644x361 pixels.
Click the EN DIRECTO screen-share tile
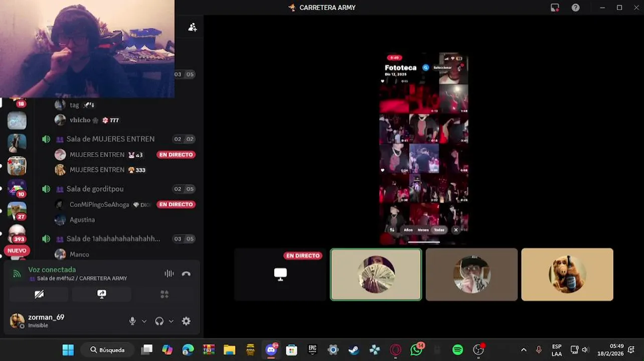280,274
